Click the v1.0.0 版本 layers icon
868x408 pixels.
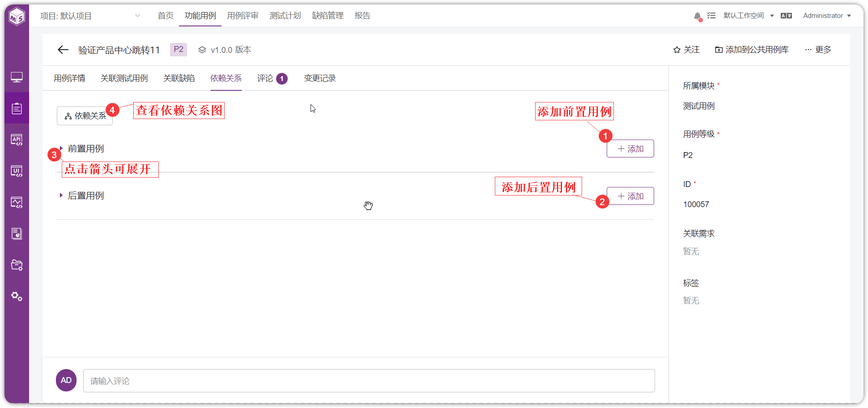[202, 50]
